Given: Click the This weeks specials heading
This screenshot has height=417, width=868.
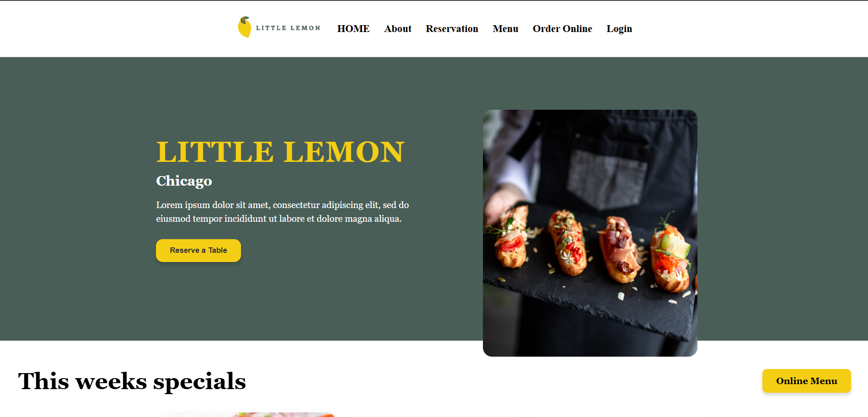Looking at the screenshot, I should pyautogui.click(x=132, y=381).
